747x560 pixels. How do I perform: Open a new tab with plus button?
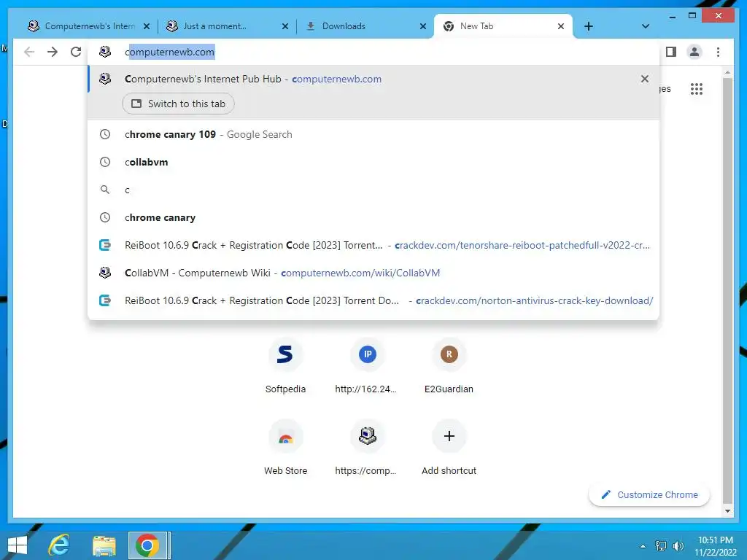coord(589,26)
